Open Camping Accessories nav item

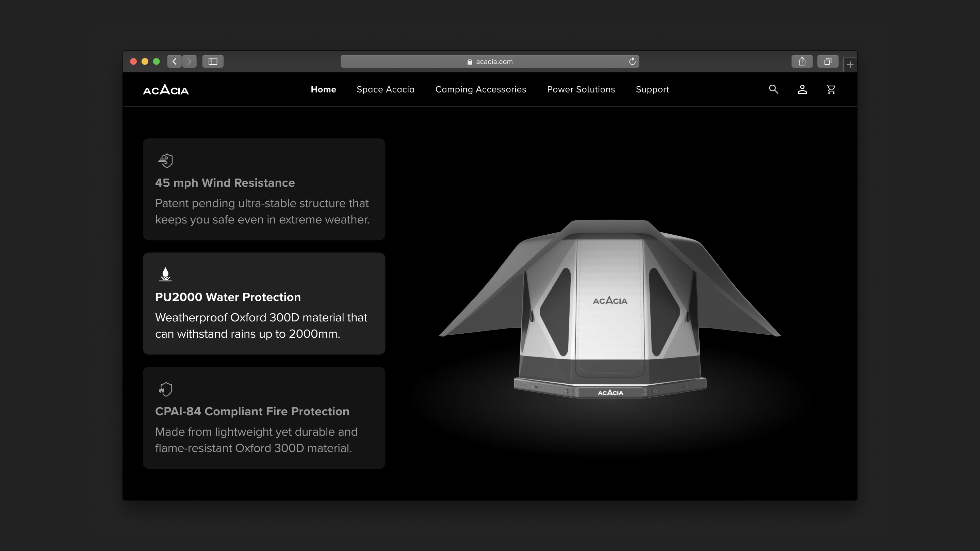[x=481, y=89]
